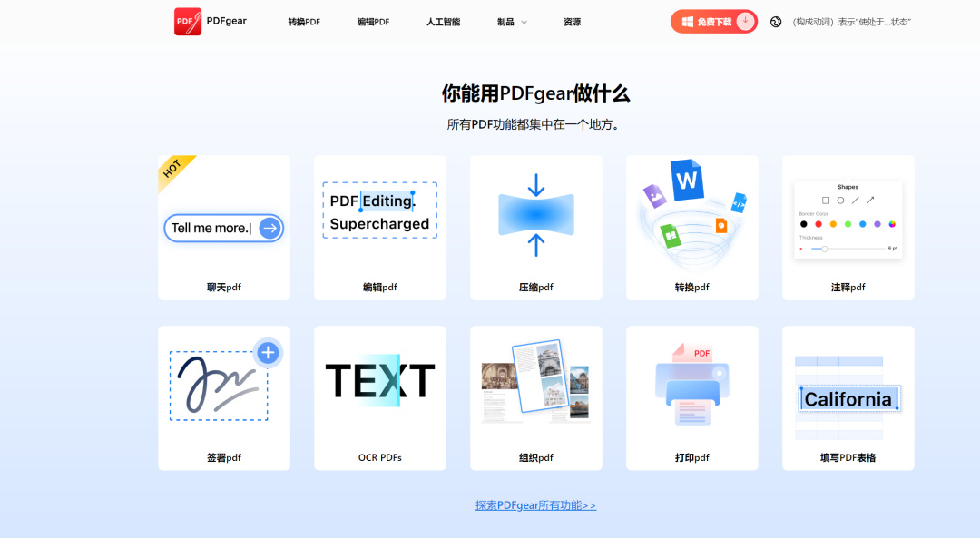Click the Windows logo in download button
Screen dimensions: 980x538
coord(687,22)
